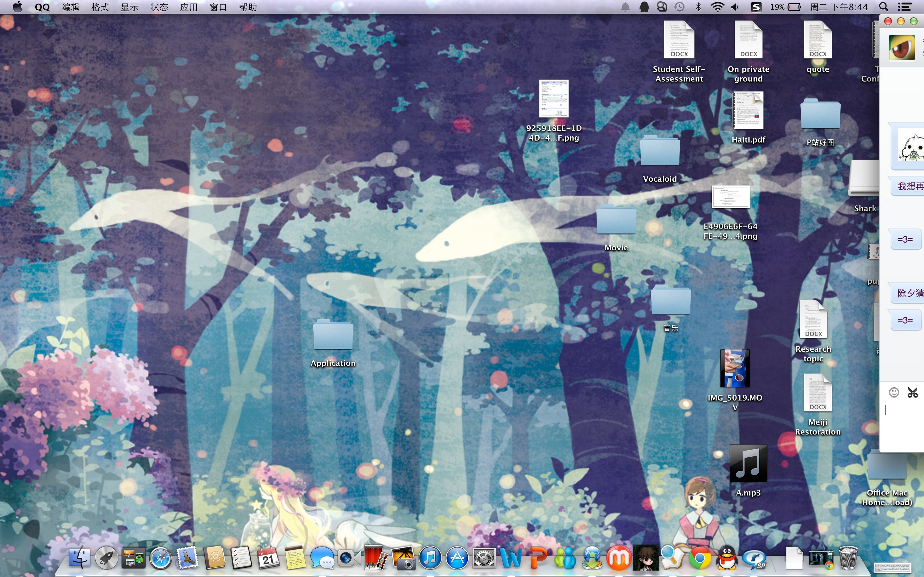This screenshot has width=924, height=577.
Task: Select On private ground docx file
Action: 748,52
